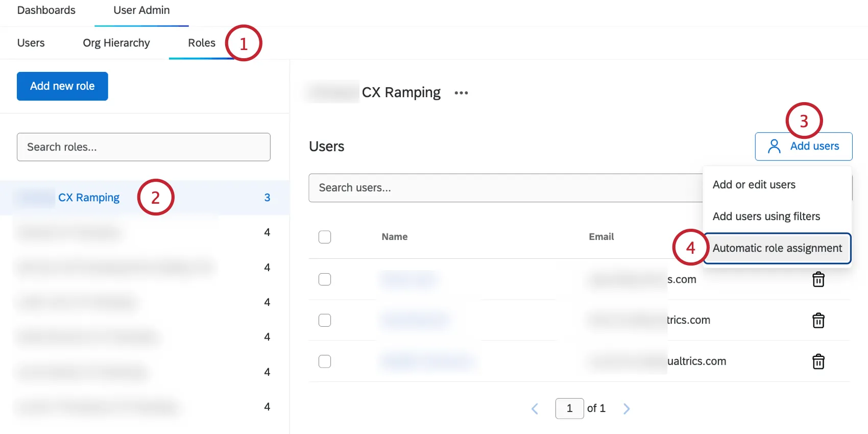Sort by the Name column header

[395, 237]
